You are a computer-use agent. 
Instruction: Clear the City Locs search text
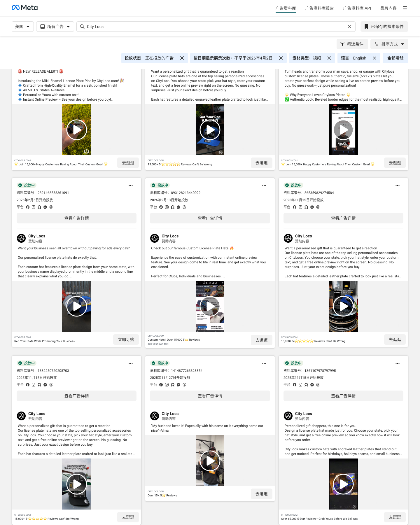click(350, 27)
